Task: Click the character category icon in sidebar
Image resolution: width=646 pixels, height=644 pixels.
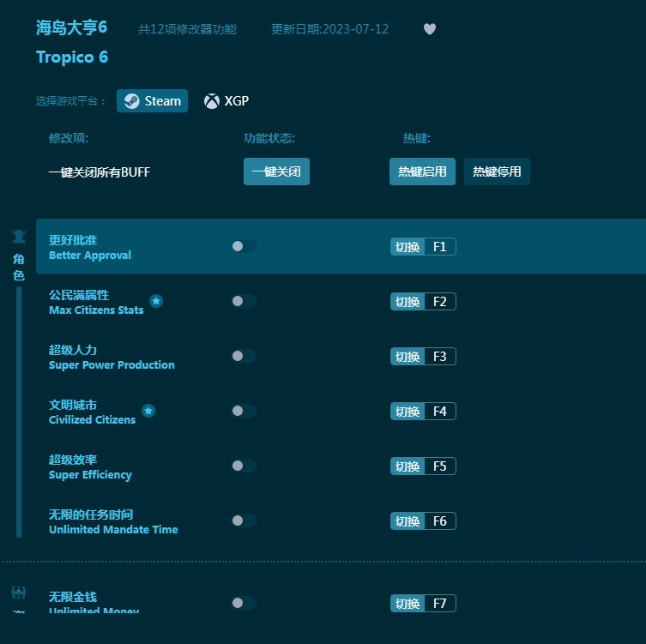Action: click(x=19, y=237)
